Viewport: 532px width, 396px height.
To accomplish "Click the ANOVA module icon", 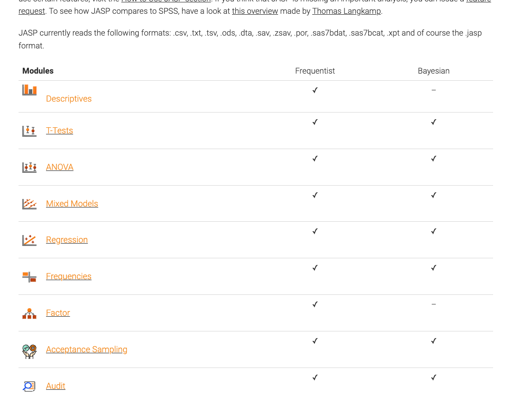I will point(29,167).
